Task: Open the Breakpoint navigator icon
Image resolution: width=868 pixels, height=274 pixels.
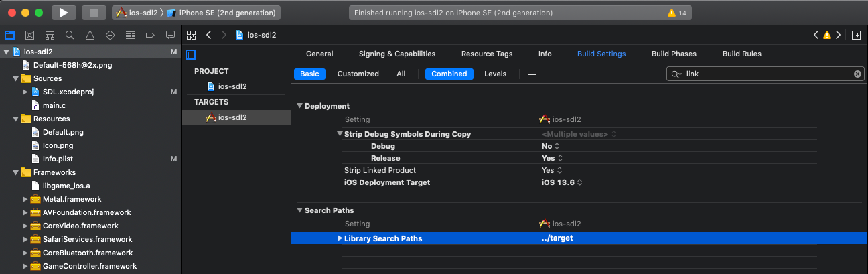Action: point(150,35)
